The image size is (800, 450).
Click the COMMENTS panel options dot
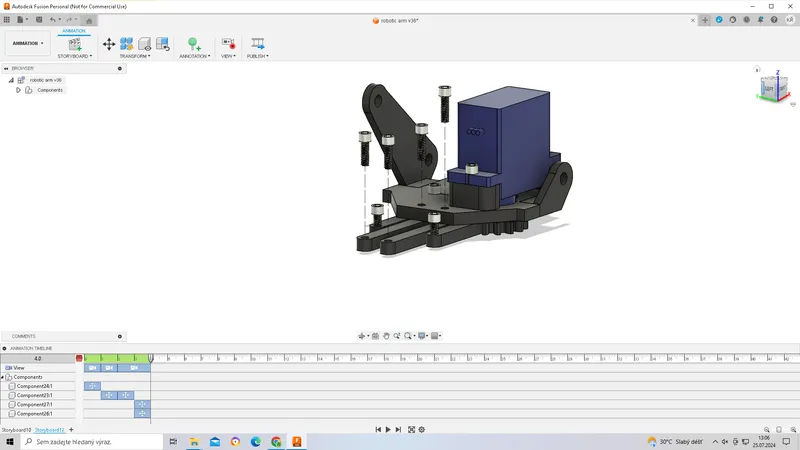click(x=120, y=336)
